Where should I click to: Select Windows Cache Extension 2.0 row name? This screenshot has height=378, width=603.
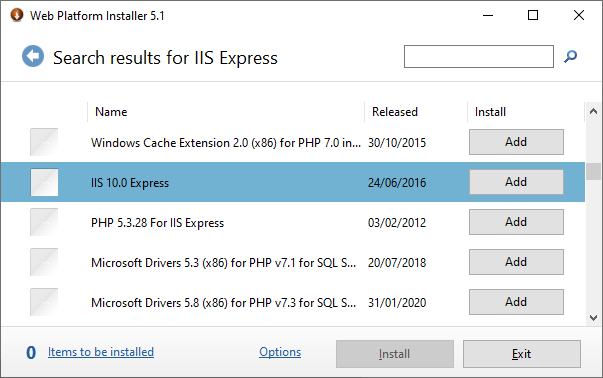point(226,143)
